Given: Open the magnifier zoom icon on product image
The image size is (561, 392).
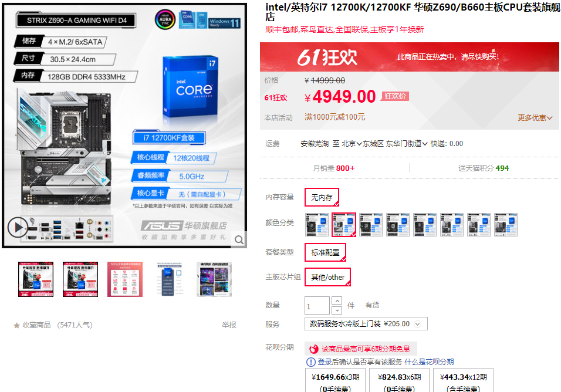Looking at the screenshot, I should (x=239, y=239).
